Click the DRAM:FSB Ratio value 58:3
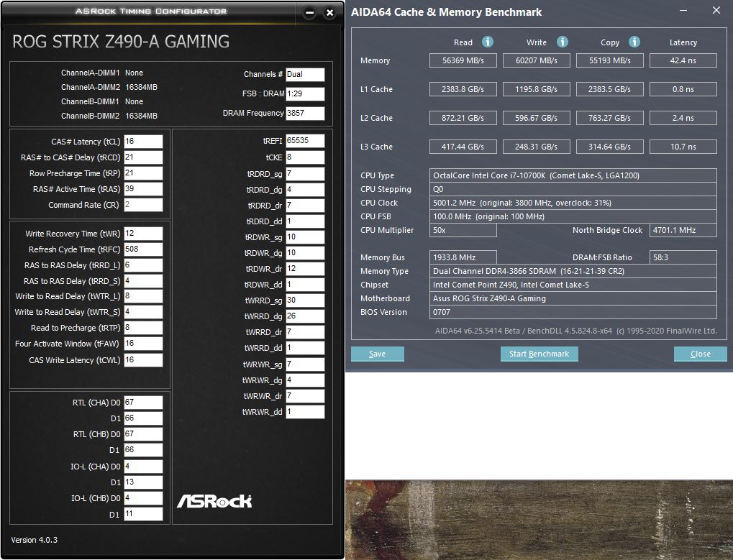 pos(683,257)
